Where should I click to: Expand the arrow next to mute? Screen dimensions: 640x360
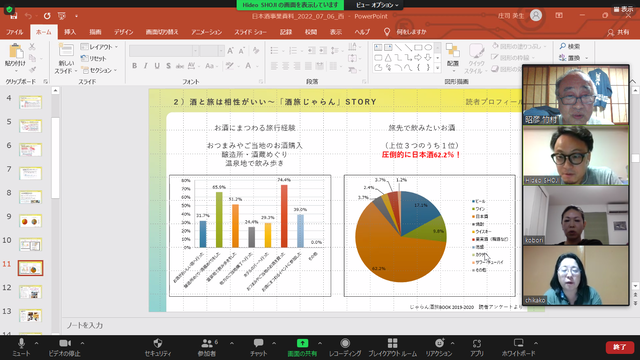coord(36,343)
